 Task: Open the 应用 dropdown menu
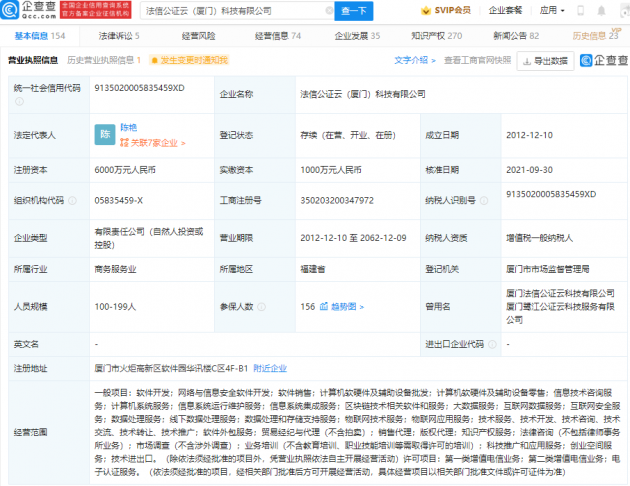pyautogui.click(x=578, y=11)
